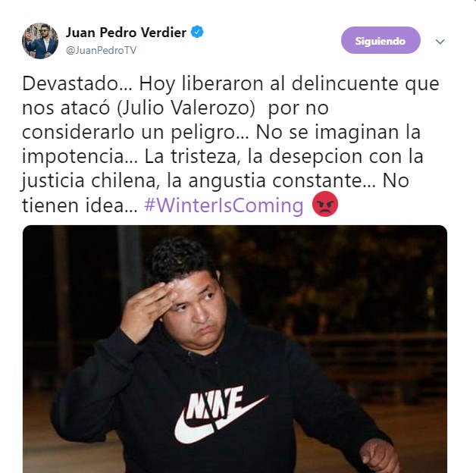Click the name Julio Valerozo in the tweet
Image resolution: width=476 pixels, height=473 pixels.
[x=186, y=108]
